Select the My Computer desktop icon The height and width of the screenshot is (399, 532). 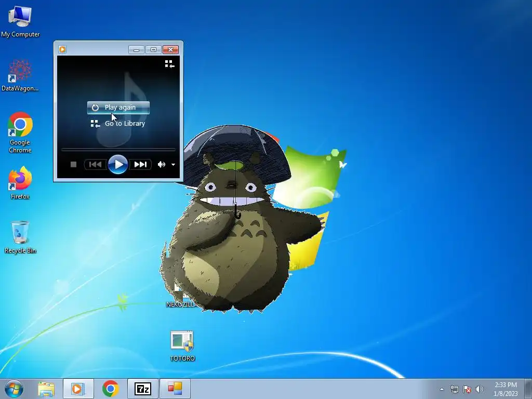(x=20, y=22)
